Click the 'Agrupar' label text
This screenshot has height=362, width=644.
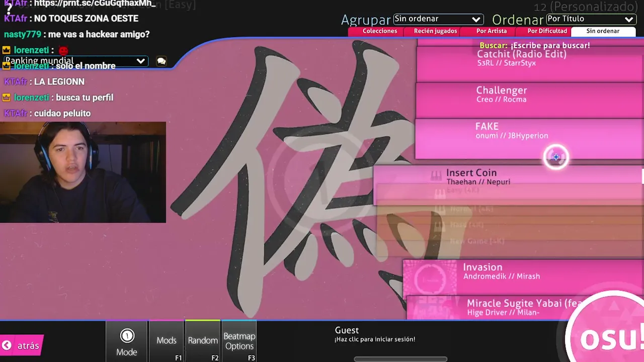(x=366, y=20)
